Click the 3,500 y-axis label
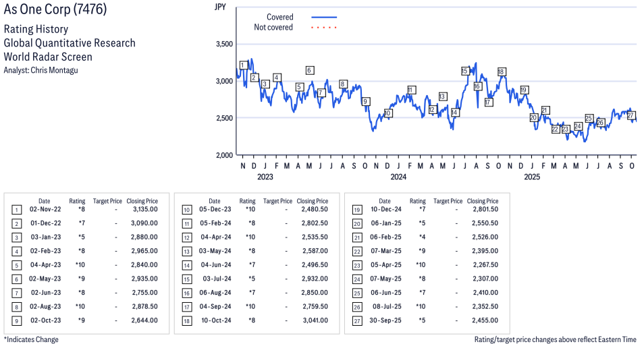This screenshot has height=344, width=644. coord(223,45)
